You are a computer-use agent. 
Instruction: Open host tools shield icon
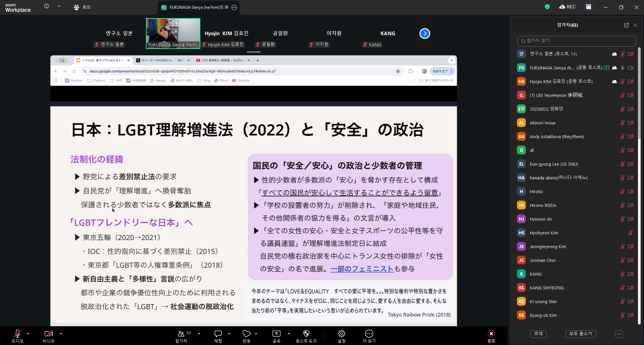(x=306, y=334)
